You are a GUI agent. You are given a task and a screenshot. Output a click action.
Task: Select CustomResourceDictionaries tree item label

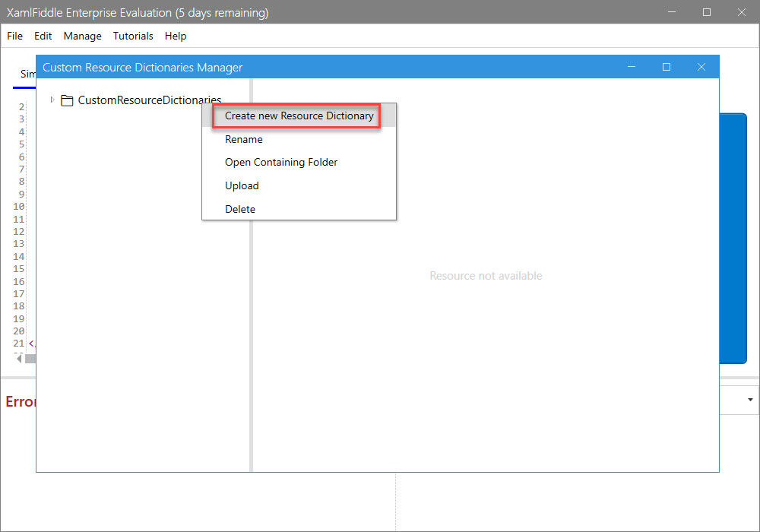click(149, 100)
